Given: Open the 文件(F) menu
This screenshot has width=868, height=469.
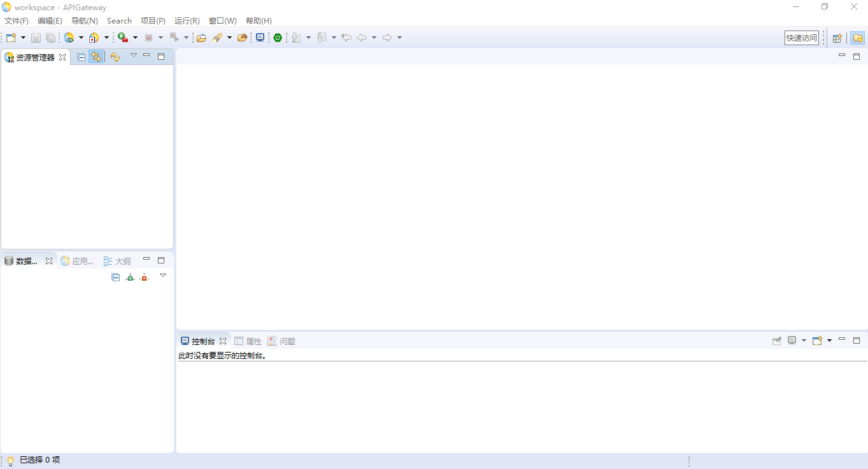Looking at the screenshot, I should [x=17, y=21].
